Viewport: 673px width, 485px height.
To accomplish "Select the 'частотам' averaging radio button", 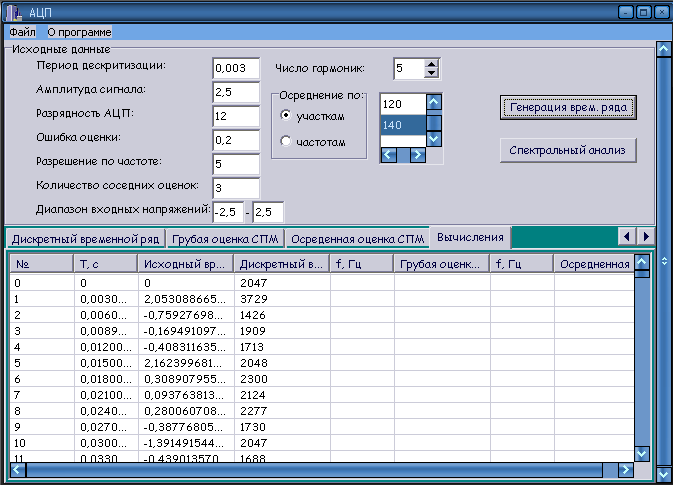I will tap(286, 142).
